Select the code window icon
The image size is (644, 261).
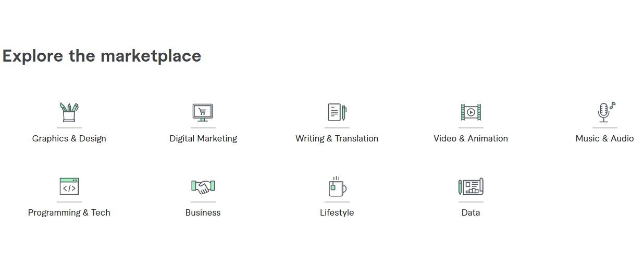[69, 186]
